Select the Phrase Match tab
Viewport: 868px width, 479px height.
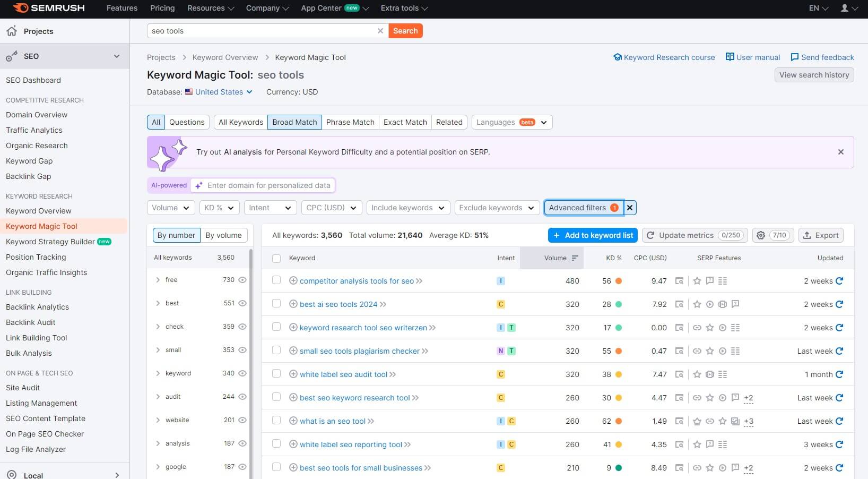pos(350,122)
